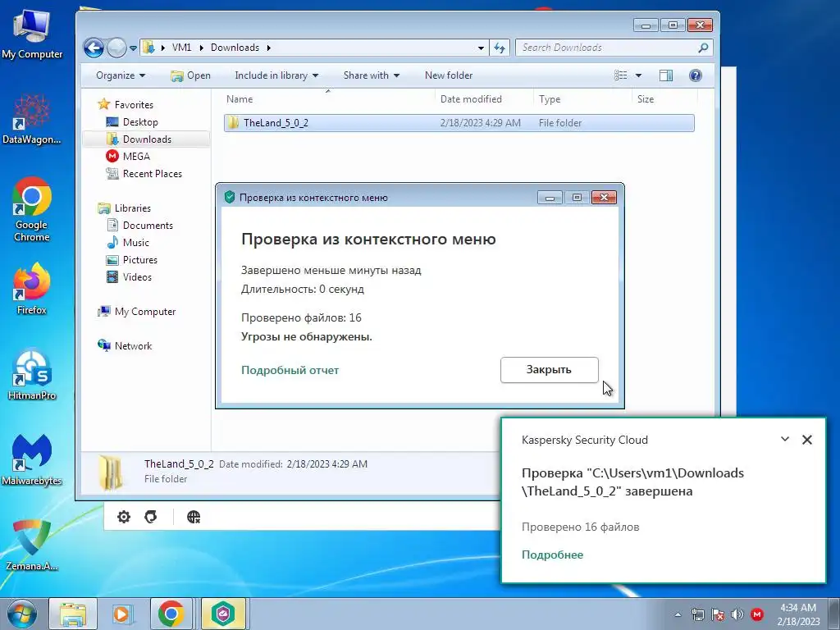Click the change view icon

click(x=620, y=75)
